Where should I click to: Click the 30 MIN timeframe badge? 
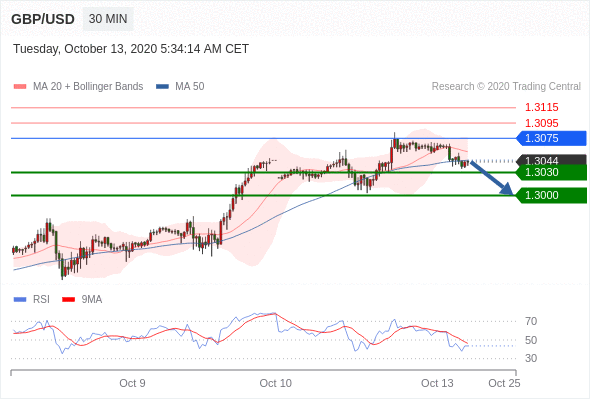click(x=108, y=19)
